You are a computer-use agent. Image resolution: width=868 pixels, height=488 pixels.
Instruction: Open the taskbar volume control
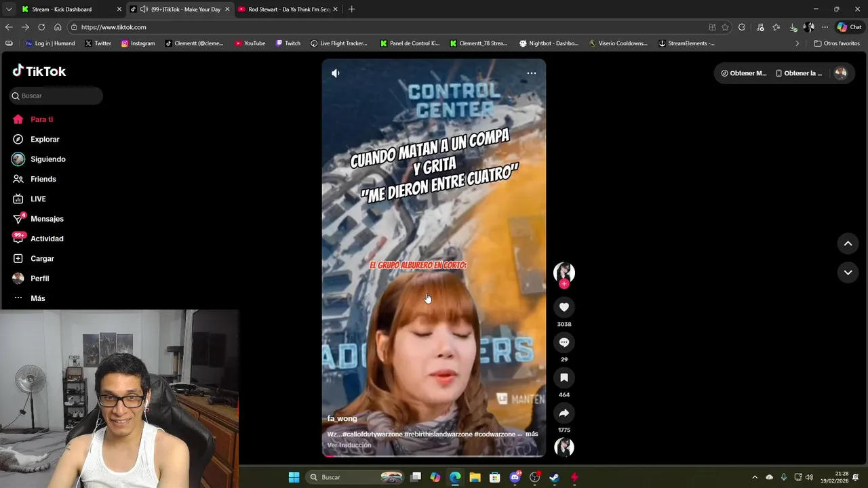pyautogui.click(x=808, y=477)
